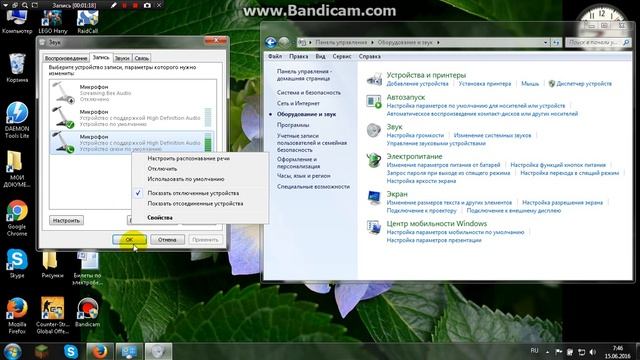Screen dimensions: 640x360
Task: Click the Автозапуск category icon
Action: tap(374, 101)
